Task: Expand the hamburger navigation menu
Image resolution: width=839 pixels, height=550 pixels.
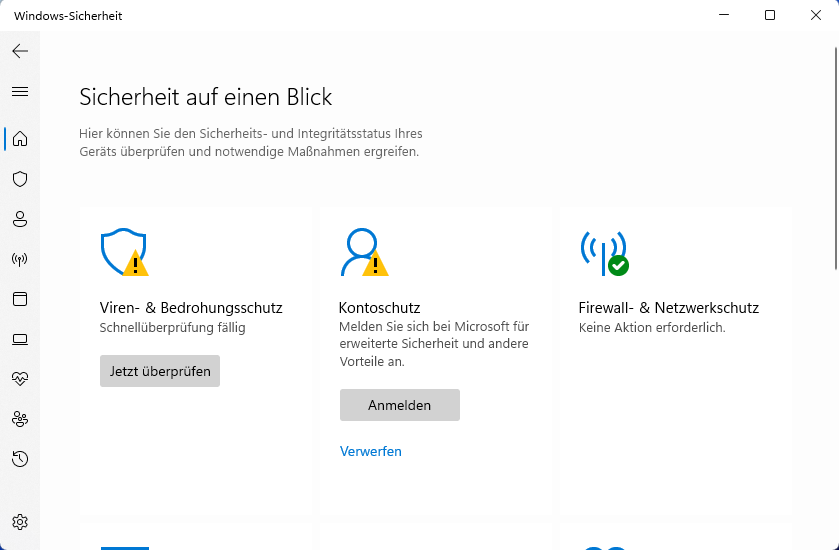Action: point(20,91)
